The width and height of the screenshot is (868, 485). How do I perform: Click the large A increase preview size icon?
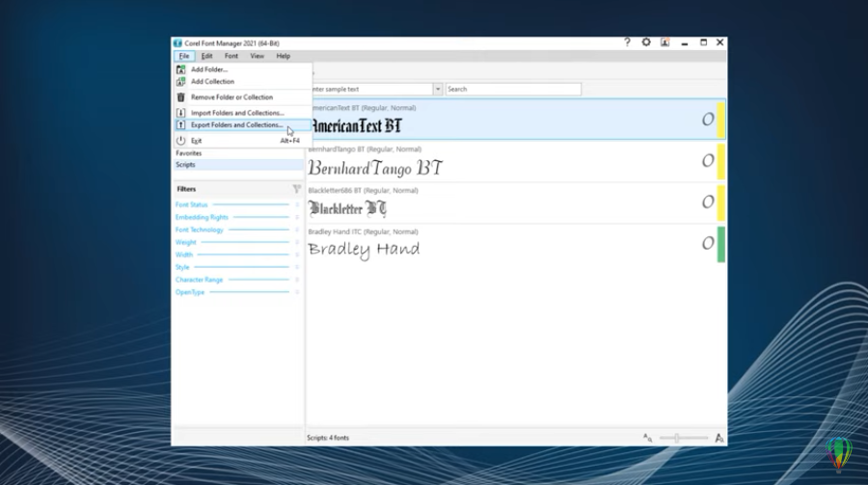[x=719, y=438]
